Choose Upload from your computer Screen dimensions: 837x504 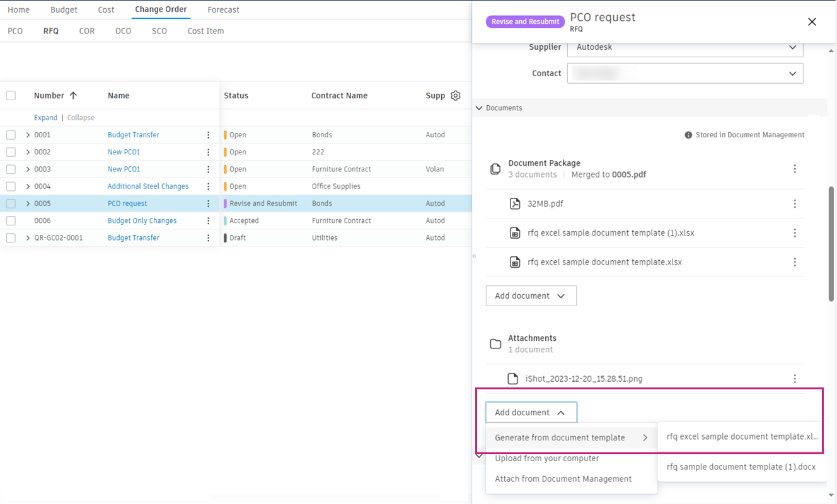546,459
